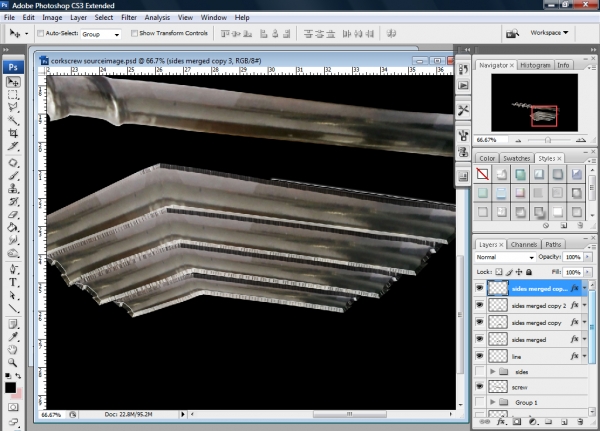Select the Path Selection tool

[x=13, y=295]
